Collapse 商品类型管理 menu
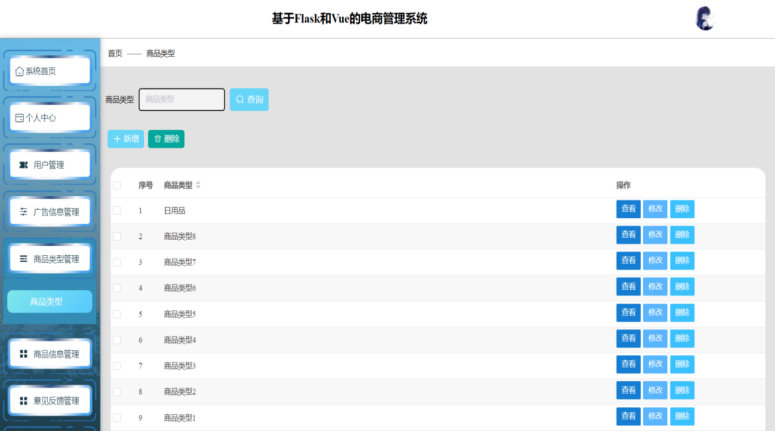776x432 pixels. 50,259
